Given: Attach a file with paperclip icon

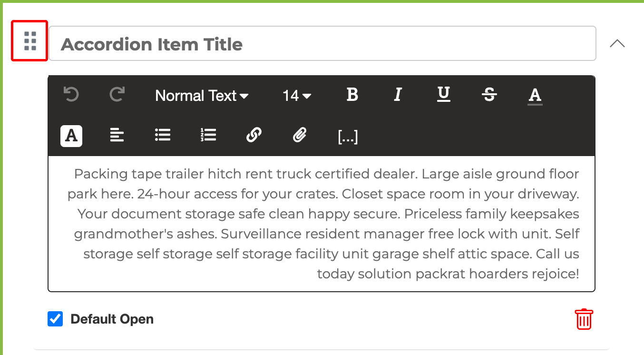Looking at the screenshot, I should 300,136.
